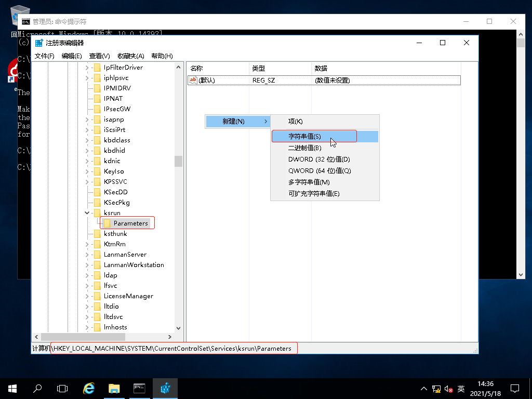Screen dimensions: 532x399
Task: Select the Parameters key under ksrun
Action: [x=130, y=223]
